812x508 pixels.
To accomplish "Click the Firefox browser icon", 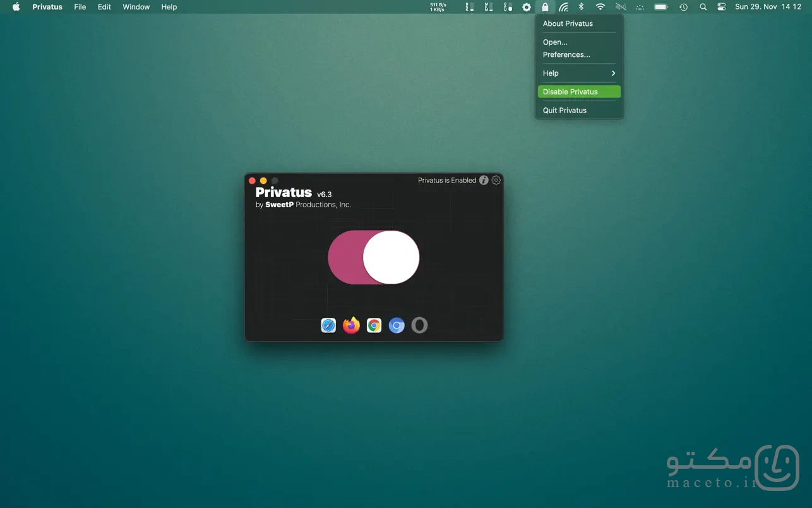I will click(x=351, y=325).
